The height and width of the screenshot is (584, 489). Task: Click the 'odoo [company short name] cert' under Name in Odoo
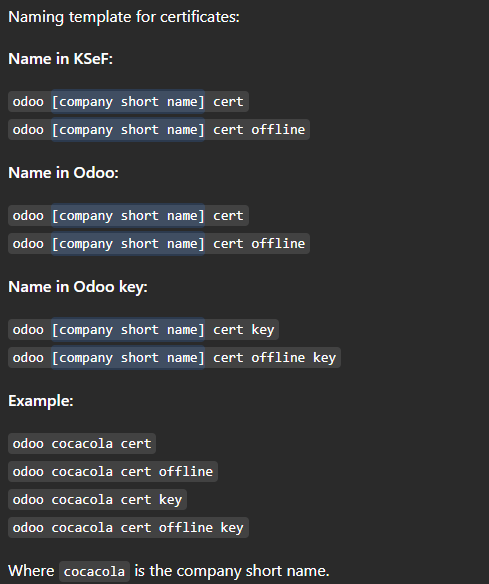click(x=128, y=216)
